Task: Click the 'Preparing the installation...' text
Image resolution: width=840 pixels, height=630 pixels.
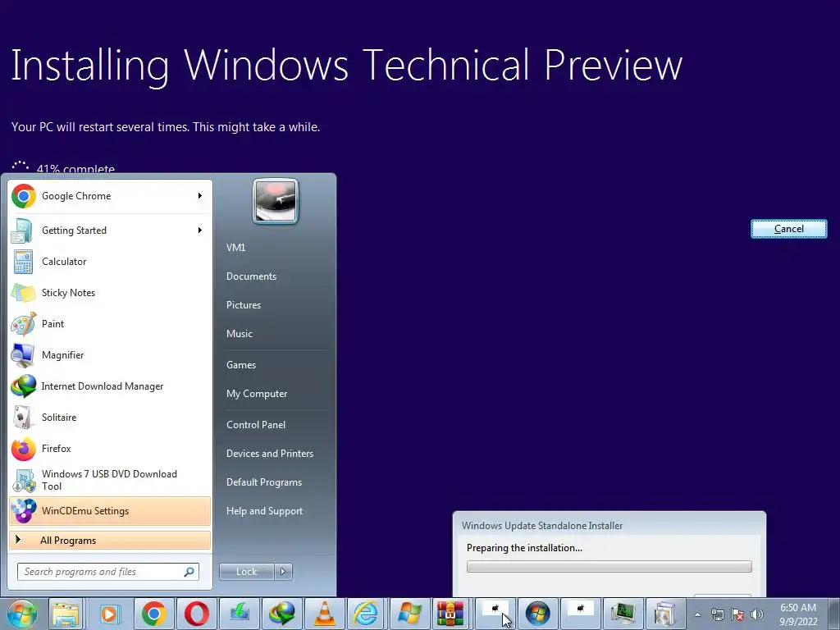Action: 524,547
